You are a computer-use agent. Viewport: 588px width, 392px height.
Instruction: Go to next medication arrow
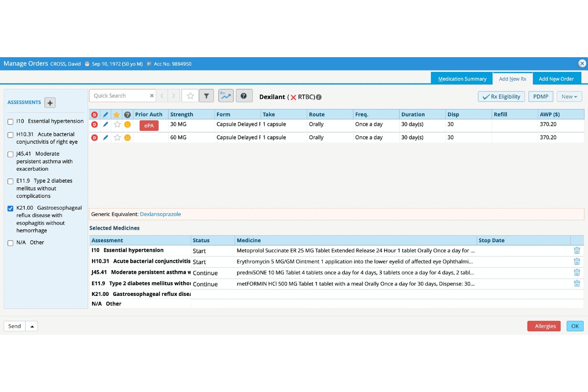174,96
